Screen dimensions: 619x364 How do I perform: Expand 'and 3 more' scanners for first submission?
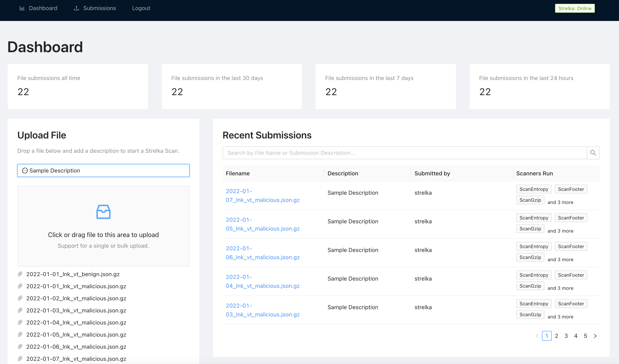pos(561,202)
